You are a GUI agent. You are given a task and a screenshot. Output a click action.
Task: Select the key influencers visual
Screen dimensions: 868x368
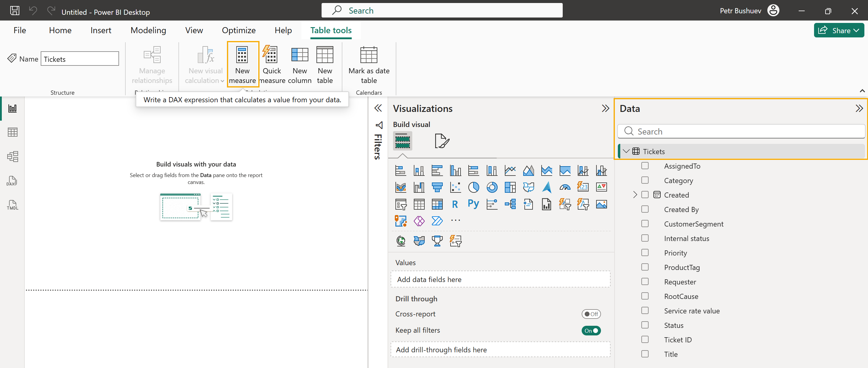point(492,204)
